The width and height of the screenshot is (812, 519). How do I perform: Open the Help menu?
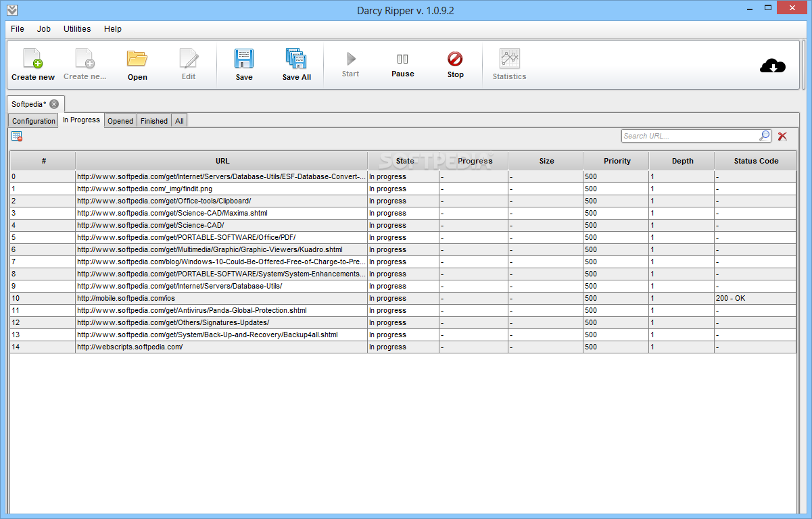pyautogui.click(x=113, y=29)
